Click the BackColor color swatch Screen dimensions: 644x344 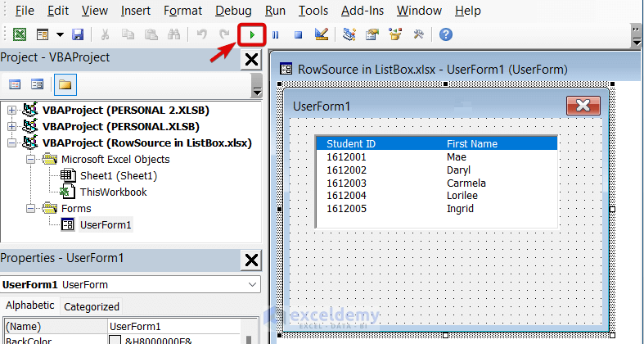point(115,341)
